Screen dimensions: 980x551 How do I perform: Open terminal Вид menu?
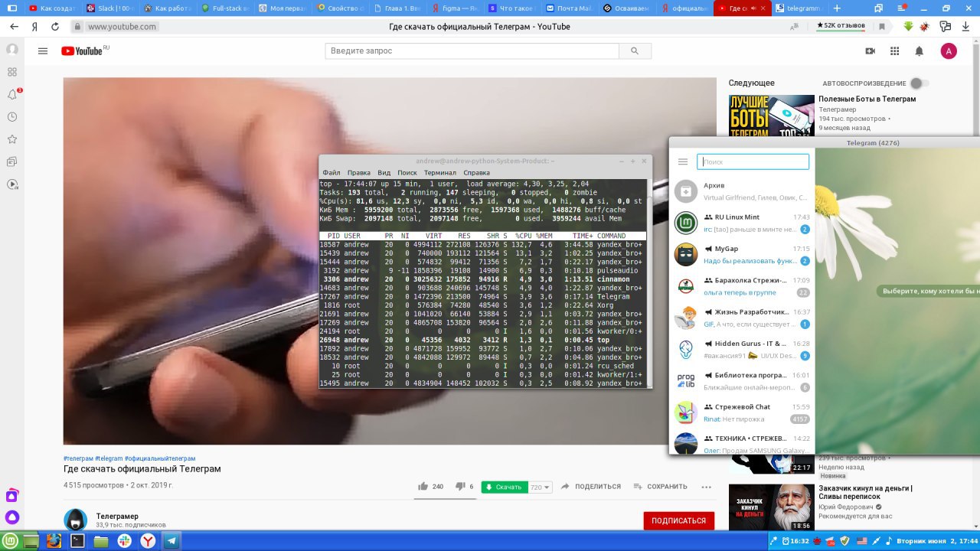tap(384, 173)
